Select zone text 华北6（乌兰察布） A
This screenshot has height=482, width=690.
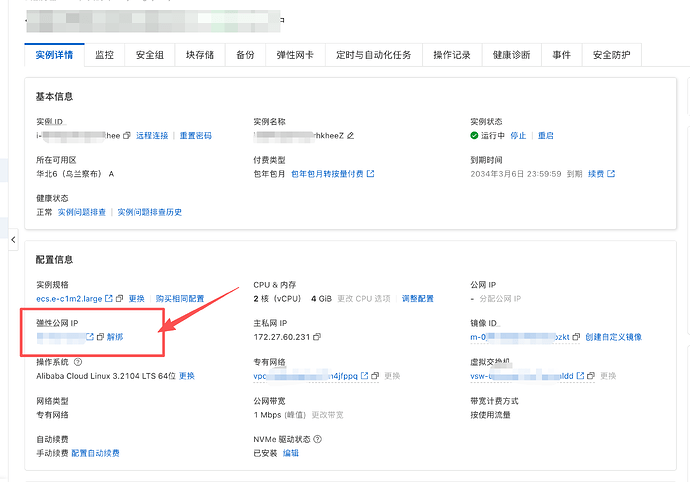[75, 174]
